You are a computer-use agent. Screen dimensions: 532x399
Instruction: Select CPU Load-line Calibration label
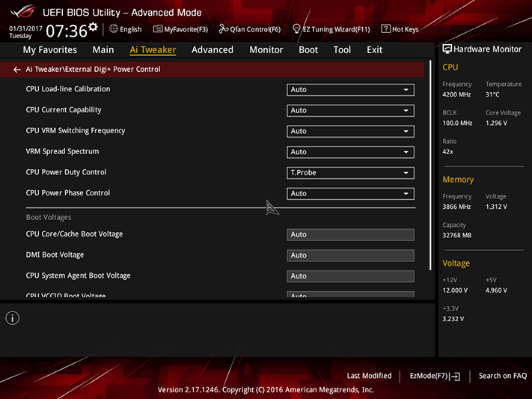[x=68, y=89]
